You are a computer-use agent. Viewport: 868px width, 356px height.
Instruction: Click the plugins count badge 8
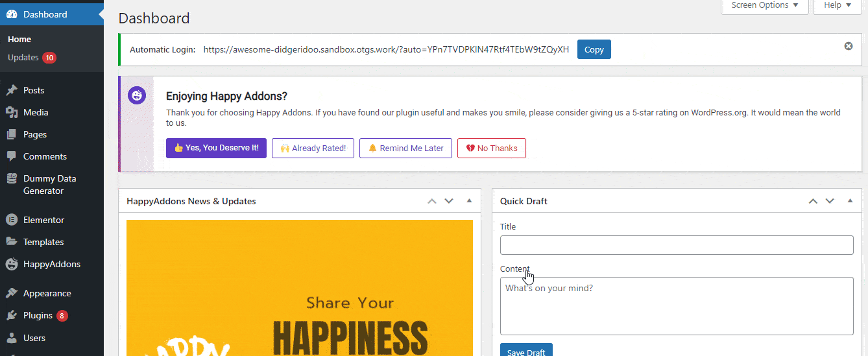pos(62,316)
